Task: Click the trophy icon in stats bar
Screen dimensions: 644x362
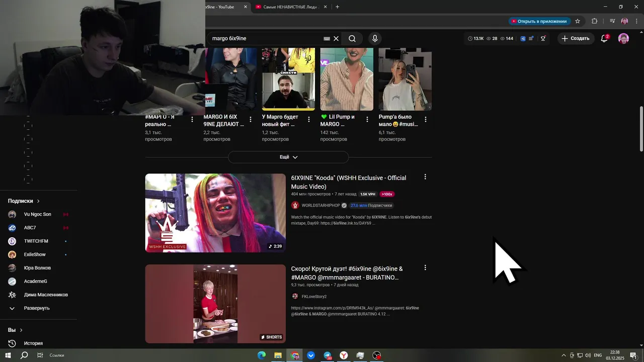Action: pos(543,38)
